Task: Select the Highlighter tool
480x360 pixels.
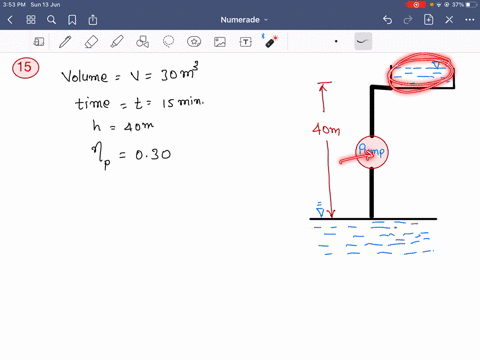Action: (x=117, y=42)
